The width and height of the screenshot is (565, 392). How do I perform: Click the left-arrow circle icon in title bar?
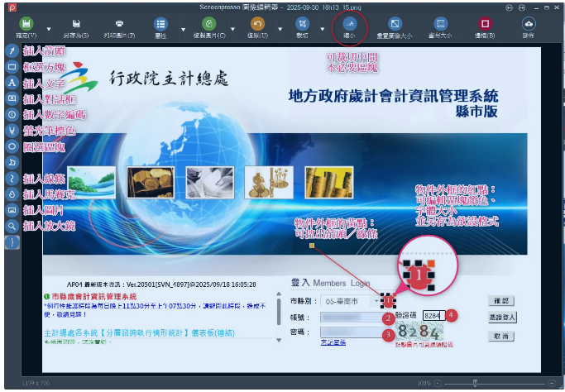[x=509, y=7]
